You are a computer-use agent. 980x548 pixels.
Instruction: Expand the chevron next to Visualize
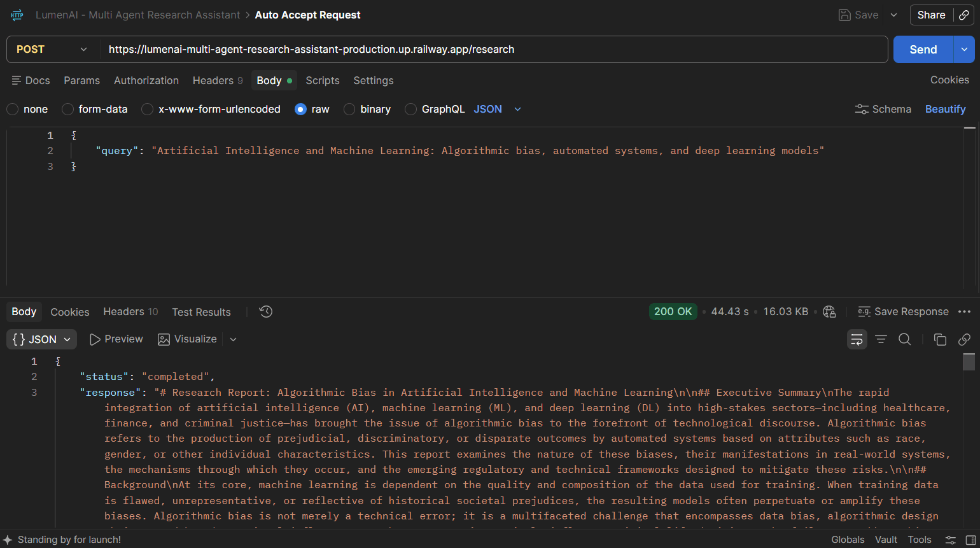point(233,339)
